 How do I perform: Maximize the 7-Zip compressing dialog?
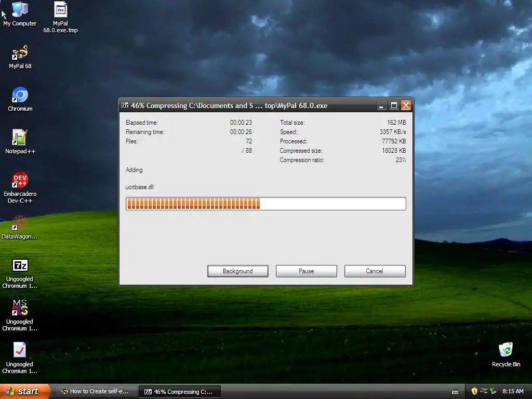[x=394, y=105]
